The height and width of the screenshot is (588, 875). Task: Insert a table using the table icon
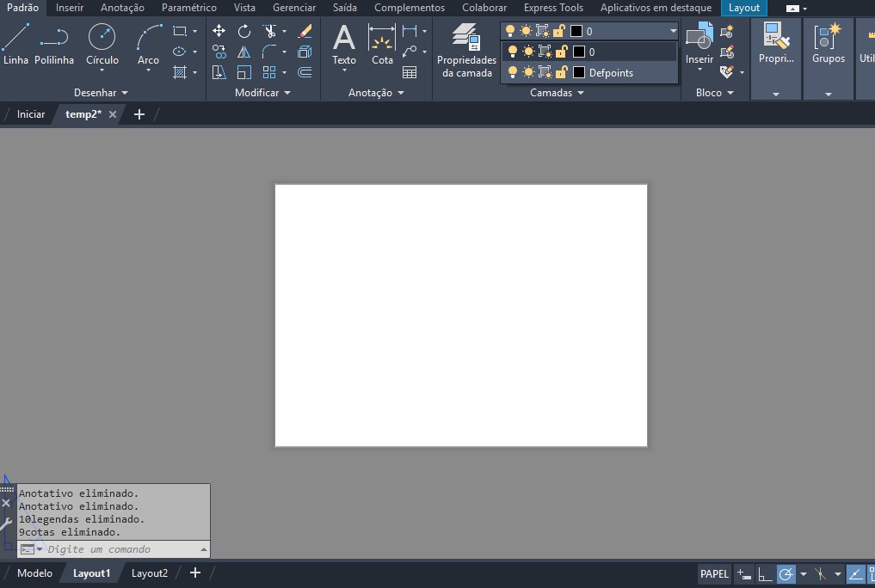click(410, 72)
